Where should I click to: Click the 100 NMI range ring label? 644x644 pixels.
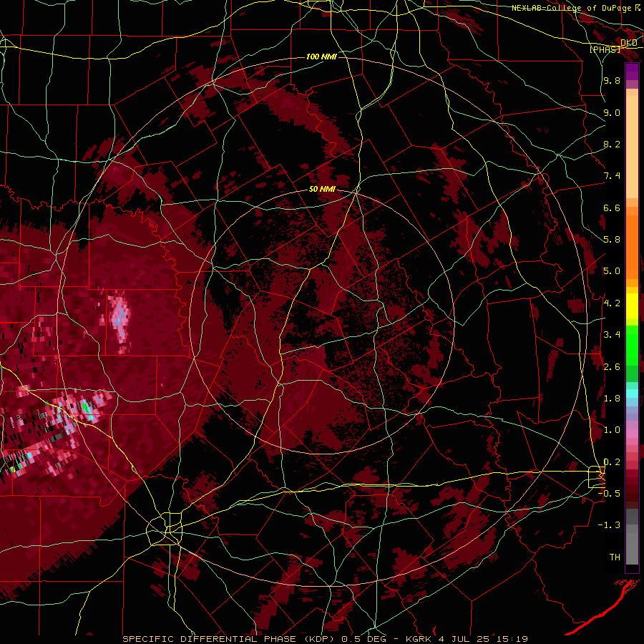(321, 57)
